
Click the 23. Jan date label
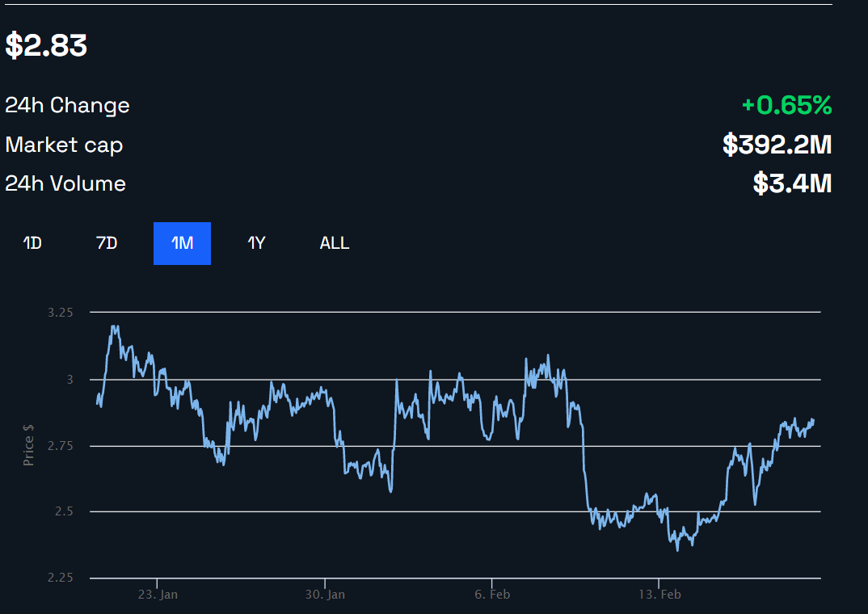click(x=158, y=595)
